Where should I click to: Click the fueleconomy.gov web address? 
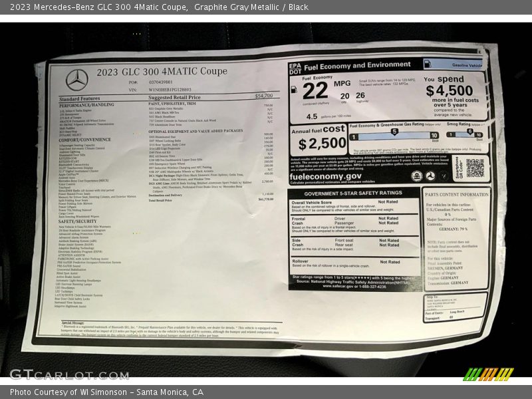[325, 176]
